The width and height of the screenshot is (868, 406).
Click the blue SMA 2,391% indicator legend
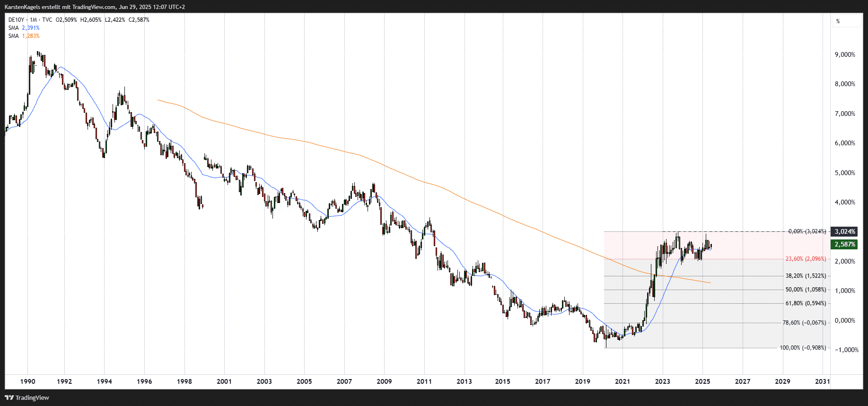click(24, 28)
